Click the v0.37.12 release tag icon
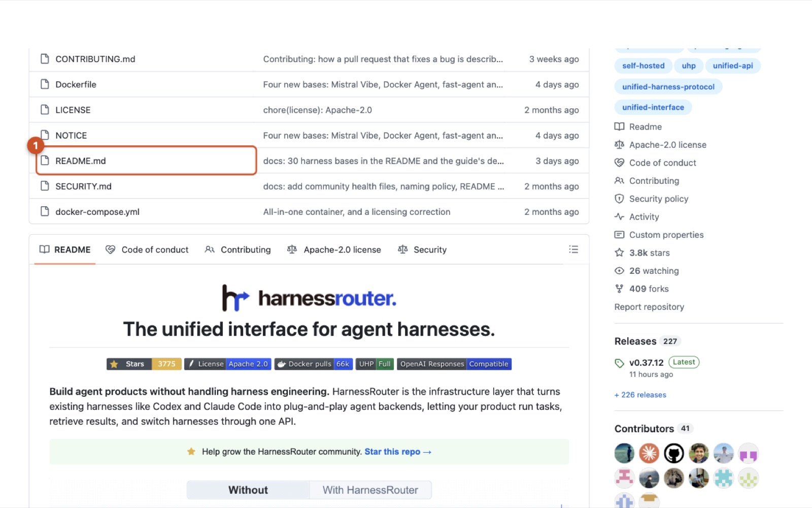This screenshot has height=508, width=812. click(x=619, y=363)
